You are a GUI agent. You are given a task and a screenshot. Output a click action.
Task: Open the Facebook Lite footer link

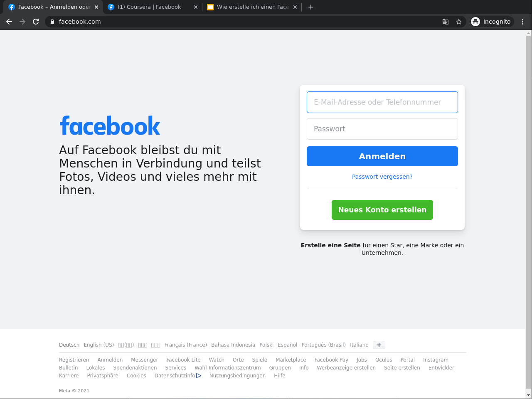click(x=183, y=360)
